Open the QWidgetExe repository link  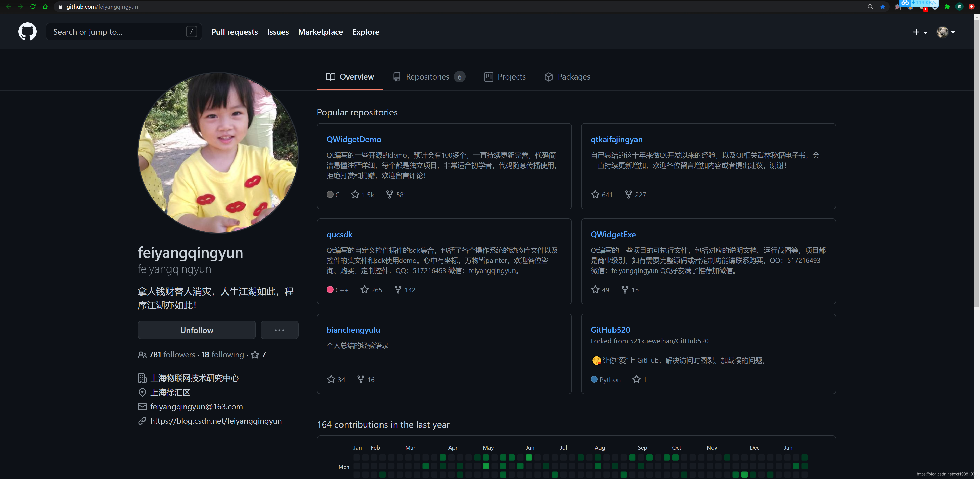pyautogui.click(x=613, y=235)
